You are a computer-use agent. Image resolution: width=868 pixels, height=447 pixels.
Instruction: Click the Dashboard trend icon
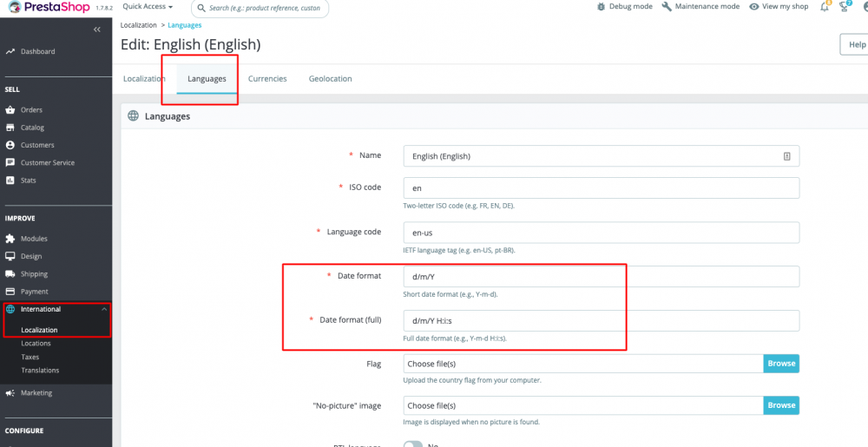coord(10,51)
